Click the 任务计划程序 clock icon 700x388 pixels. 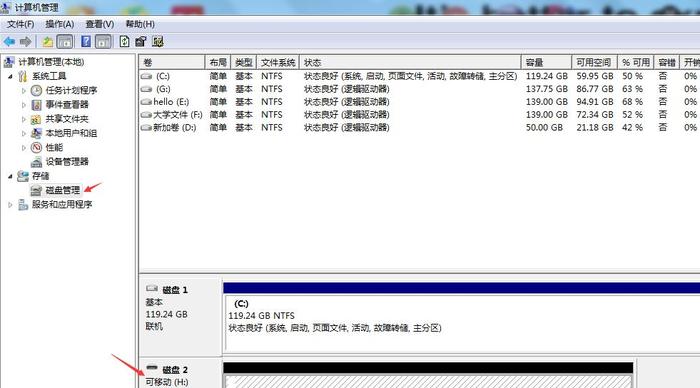36,91
